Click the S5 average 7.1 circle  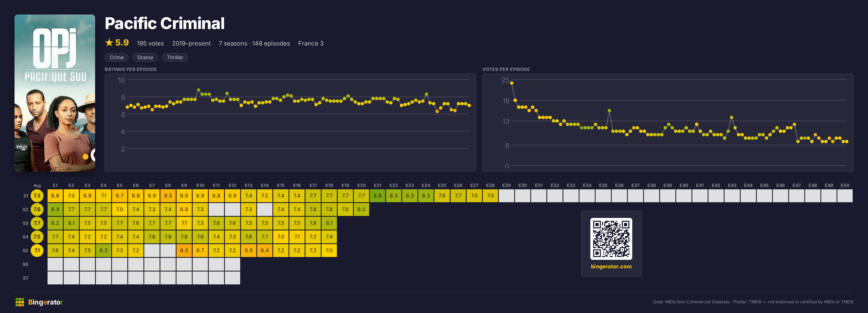click(x=37, y=251)
